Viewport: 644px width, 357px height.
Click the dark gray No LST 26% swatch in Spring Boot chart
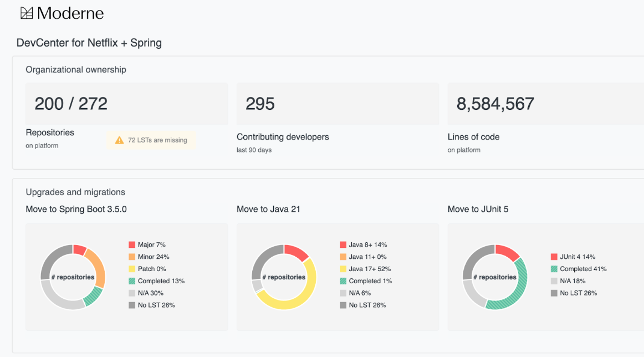click(132, 305)
